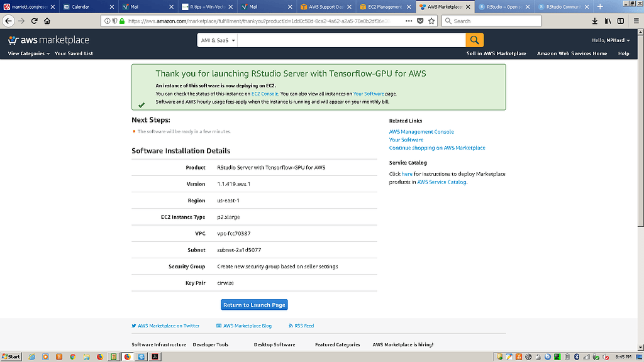Switch to the R tips – Win-Vector tab
Screen dimensions: 644x362
(x=208, y=6)
